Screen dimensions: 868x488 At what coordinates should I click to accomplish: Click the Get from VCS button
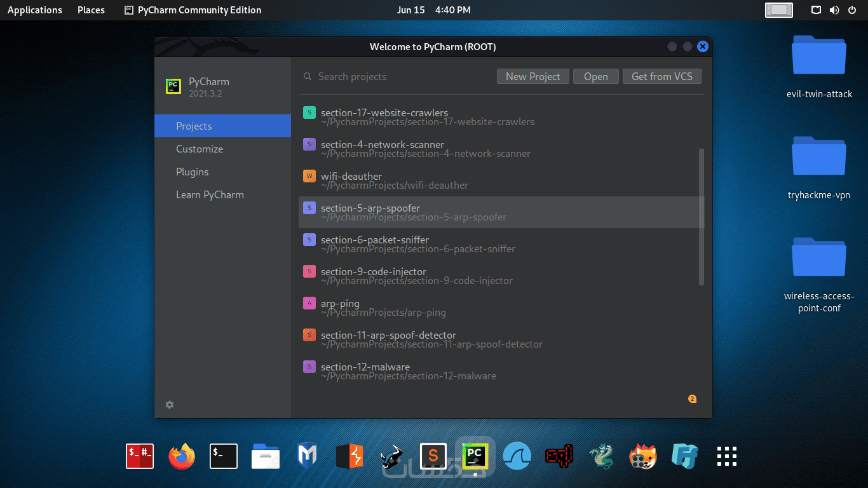click(x=662, y=76)
